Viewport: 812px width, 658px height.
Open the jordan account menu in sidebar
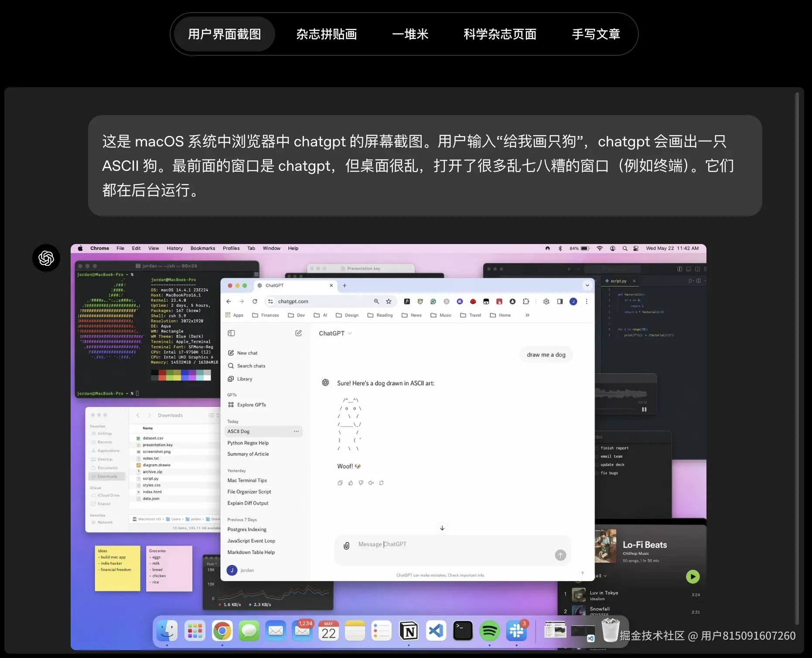click(x=240, y=570)
